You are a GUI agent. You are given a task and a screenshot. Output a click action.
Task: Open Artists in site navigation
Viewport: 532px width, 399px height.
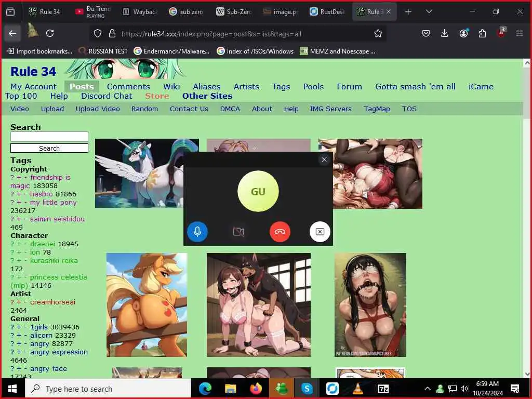(246, 87)
